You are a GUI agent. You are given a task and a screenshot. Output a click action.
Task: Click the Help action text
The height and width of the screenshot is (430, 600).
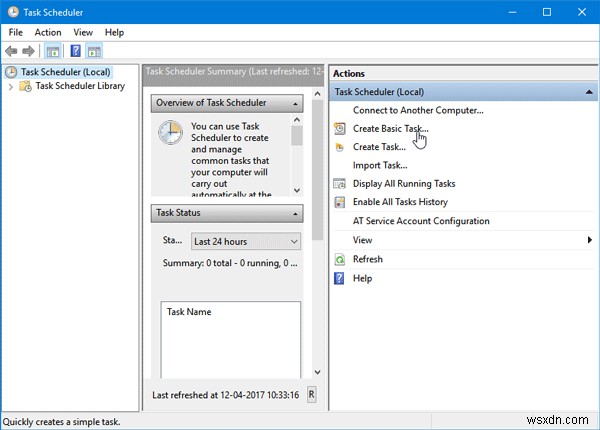(x=362, y=279)
